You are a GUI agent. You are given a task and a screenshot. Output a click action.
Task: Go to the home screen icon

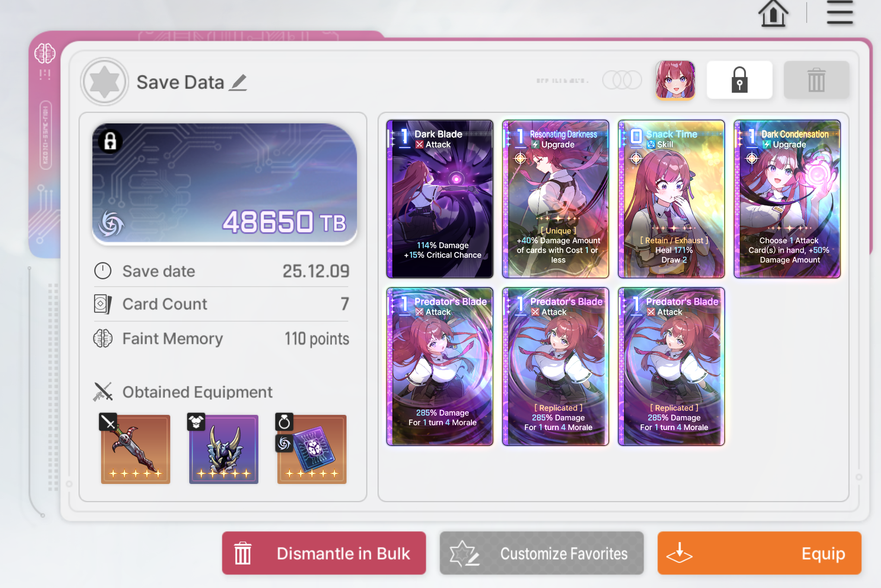pos(773,13)
